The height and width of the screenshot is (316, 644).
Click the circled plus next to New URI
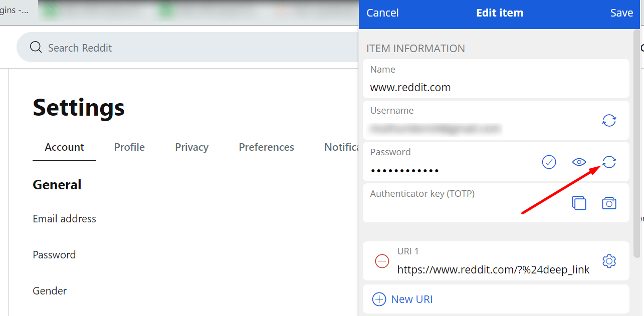pyautogui.click(x=378, y=299)
